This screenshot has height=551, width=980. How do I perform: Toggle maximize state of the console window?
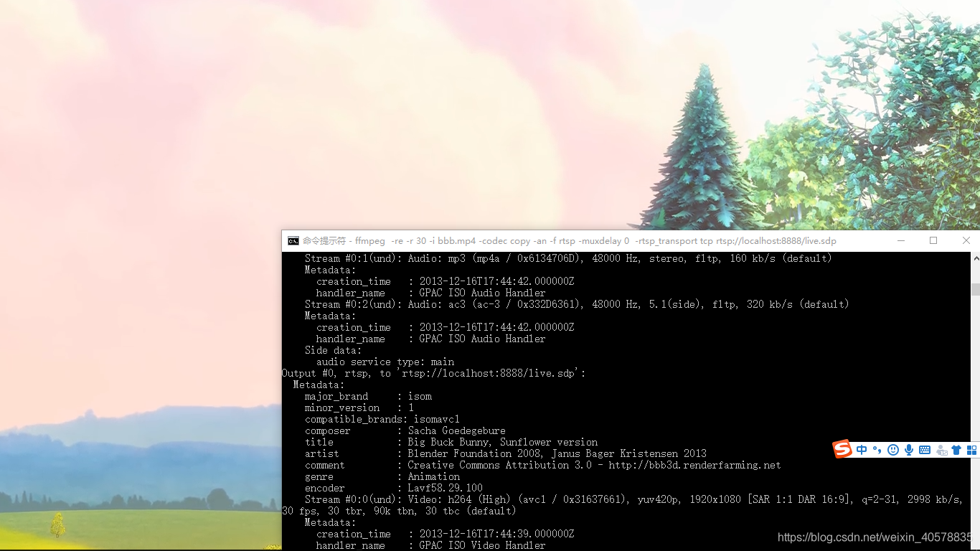click(x=933, y=240)
